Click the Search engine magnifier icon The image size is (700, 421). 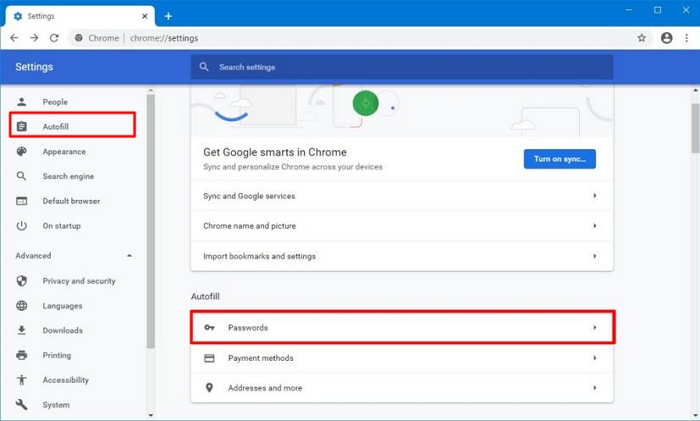click(x=21, y=176)
